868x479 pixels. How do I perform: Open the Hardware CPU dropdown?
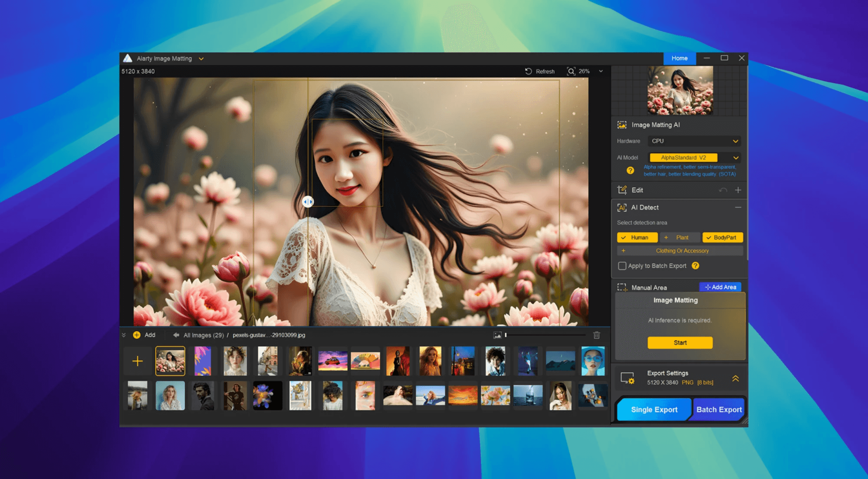[694, 141]
